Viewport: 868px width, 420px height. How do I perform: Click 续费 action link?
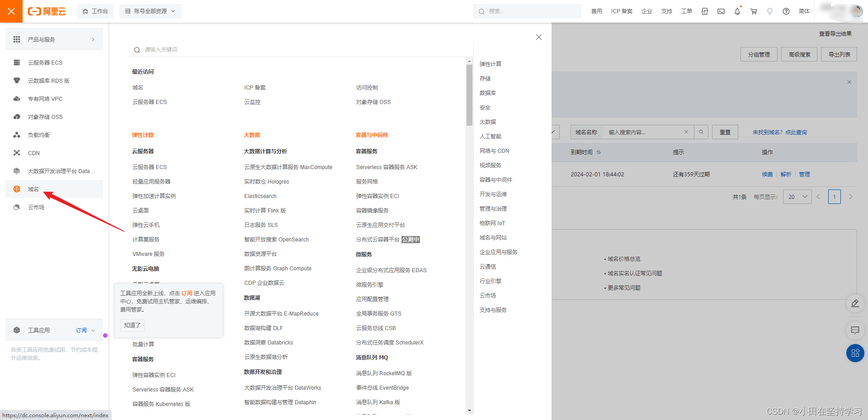click(x=767, y=175)
